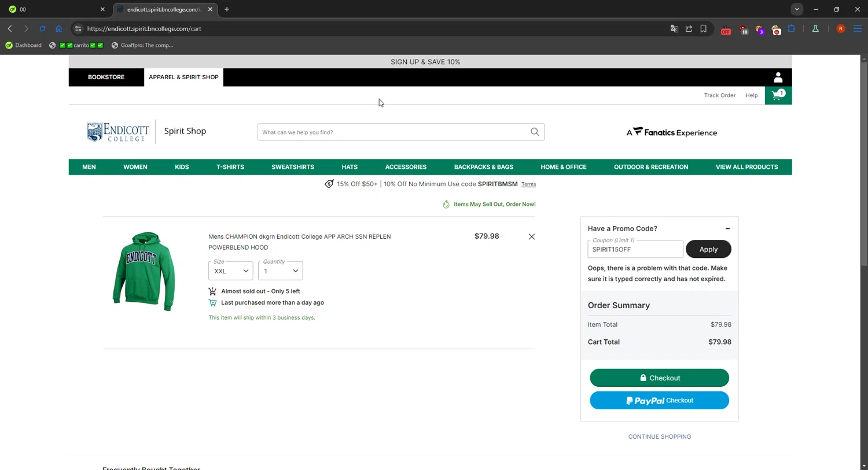Click the PayPal Checkout button

(659, 400)
